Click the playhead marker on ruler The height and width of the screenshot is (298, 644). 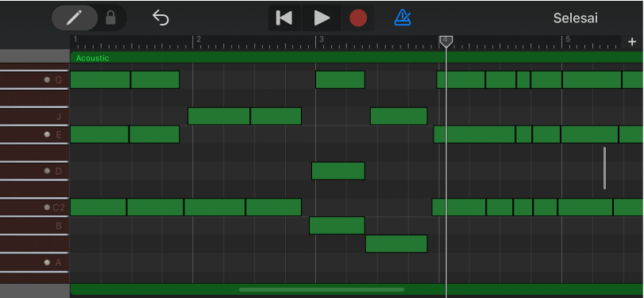(x=445, y=41)
